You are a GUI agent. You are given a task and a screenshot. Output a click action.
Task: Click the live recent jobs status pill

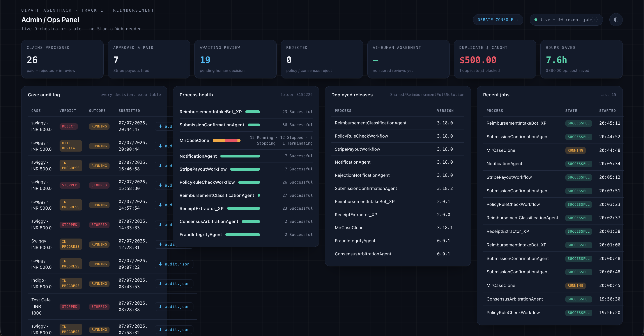pyautogui.click(x=566, y=20)
